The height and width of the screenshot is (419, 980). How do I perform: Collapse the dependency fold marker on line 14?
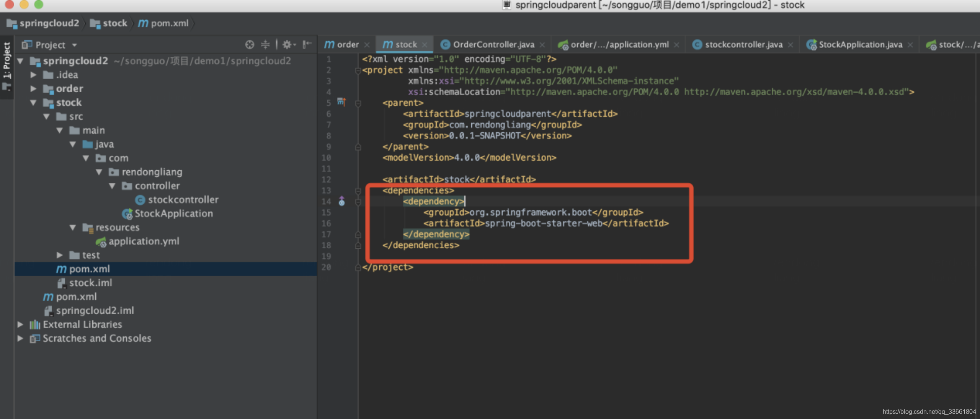[x=358, y=202]
